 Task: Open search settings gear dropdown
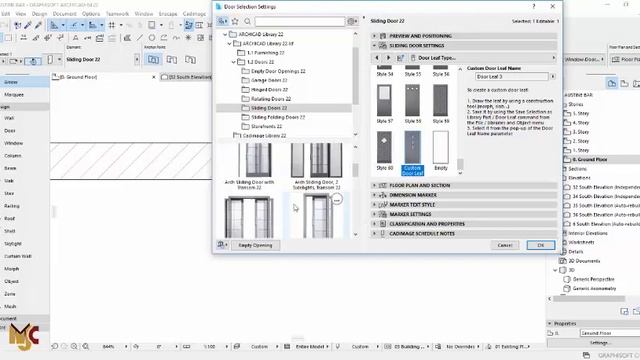click(352, 21)
